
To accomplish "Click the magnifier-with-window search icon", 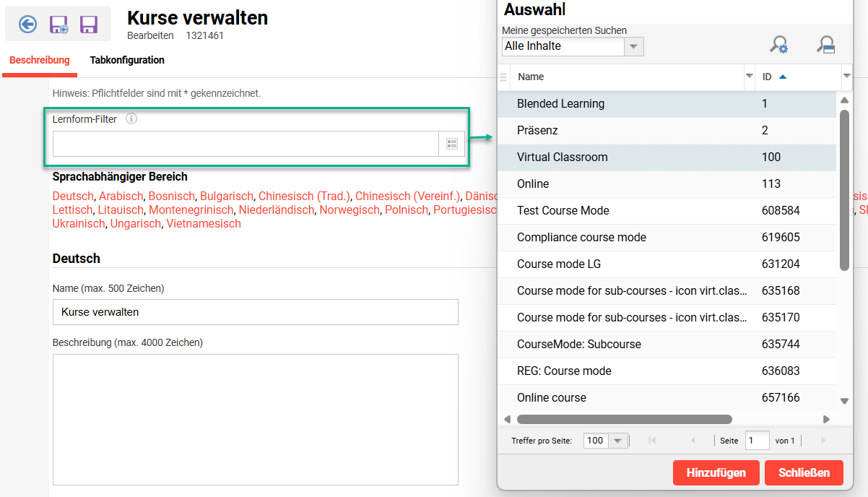I will (827, 45).
